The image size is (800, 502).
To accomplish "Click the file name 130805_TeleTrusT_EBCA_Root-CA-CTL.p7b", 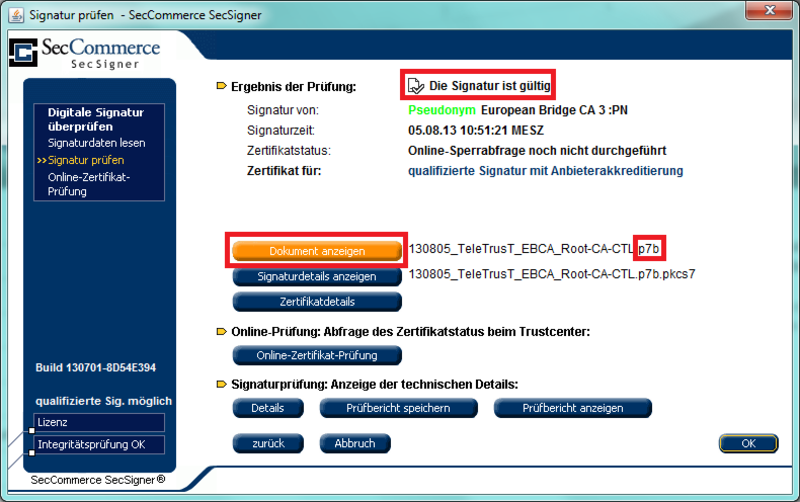I will [x=534, y=248].
